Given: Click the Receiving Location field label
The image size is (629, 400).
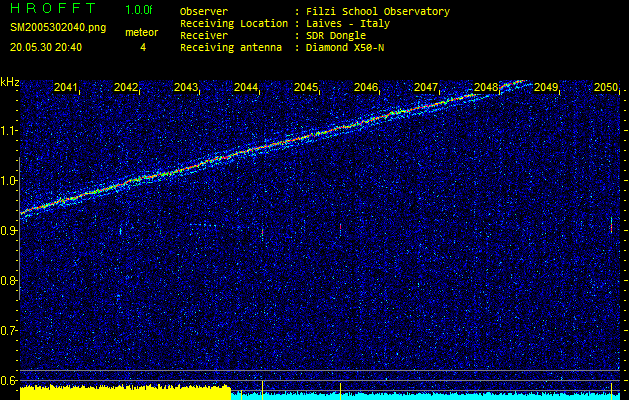Looking at the screenshot, I should (234, 24).
